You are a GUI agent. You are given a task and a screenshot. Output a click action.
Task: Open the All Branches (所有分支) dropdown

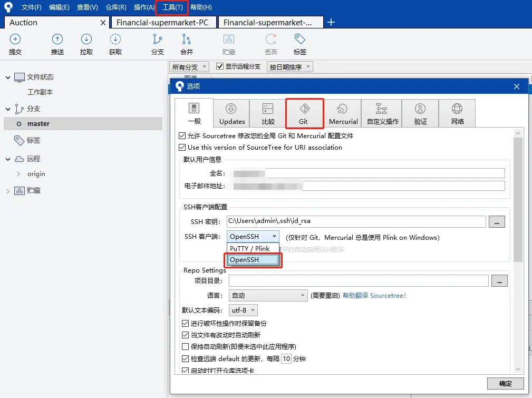point(189,67)
